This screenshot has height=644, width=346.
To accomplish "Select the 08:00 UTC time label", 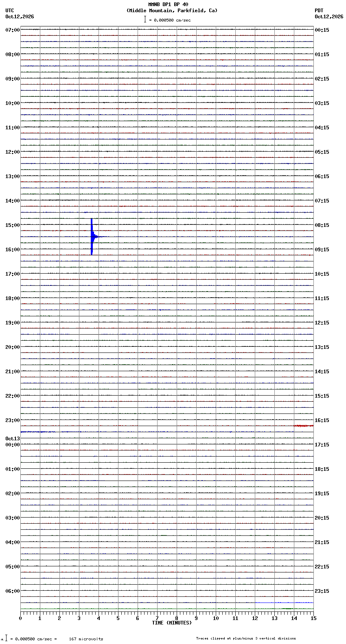I will (13, 54).
